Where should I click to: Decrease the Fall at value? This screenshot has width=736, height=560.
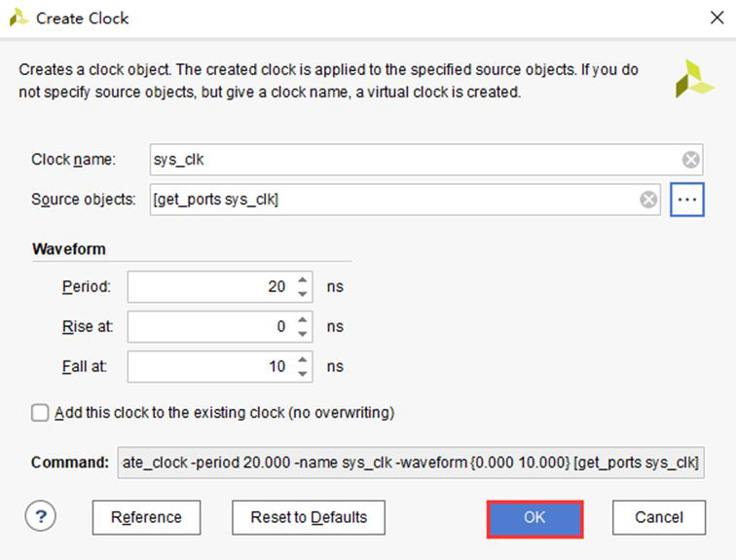click(302, 374)
